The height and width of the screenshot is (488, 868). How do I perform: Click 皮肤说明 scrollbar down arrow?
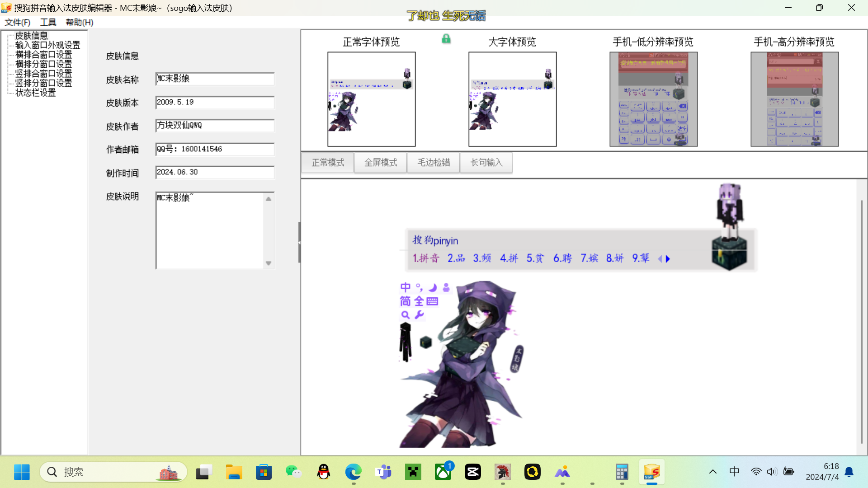pos(269,263)
